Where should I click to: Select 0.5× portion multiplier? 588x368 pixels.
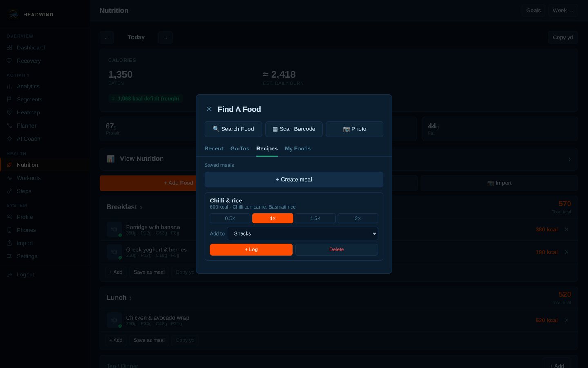[x=230, y=218]
